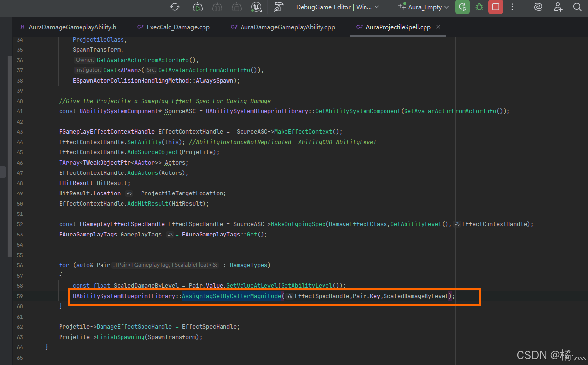
Task: Click DamageEffectClass on line 52
Action: [x=358, y=224]
